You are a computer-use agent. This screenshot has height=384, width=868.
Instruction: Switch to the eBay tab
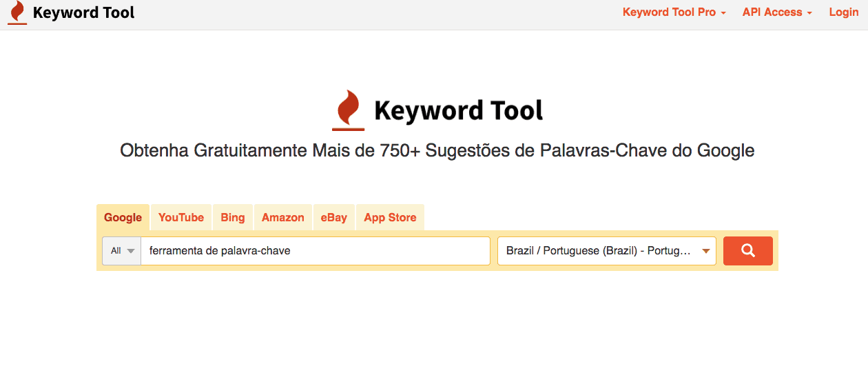[334, 217]
